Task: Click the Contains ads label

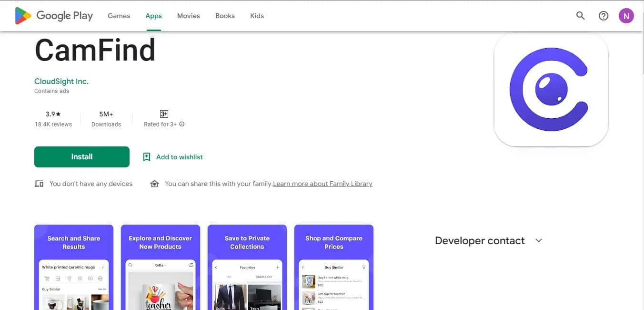Action: coord(51,91)
